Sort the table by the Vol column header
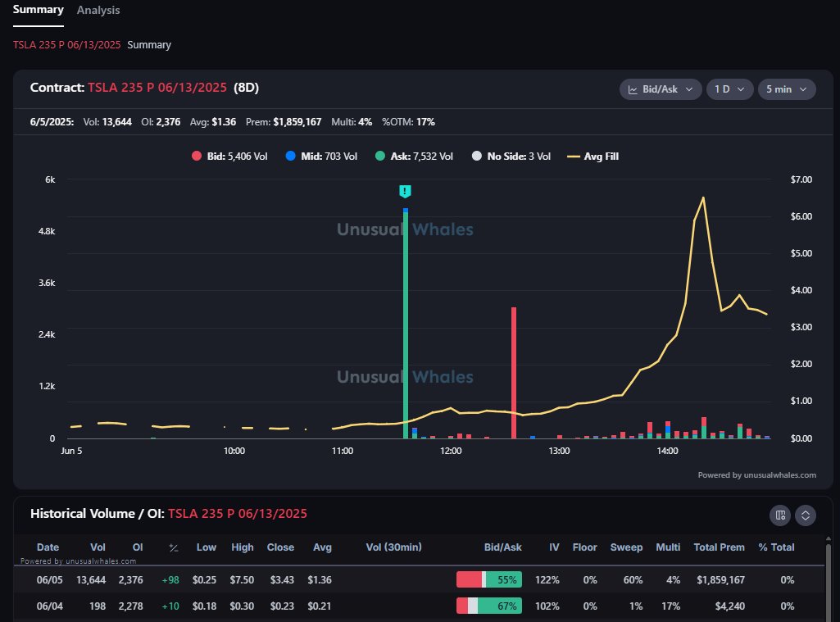840x622 pixels. (98, 547)
